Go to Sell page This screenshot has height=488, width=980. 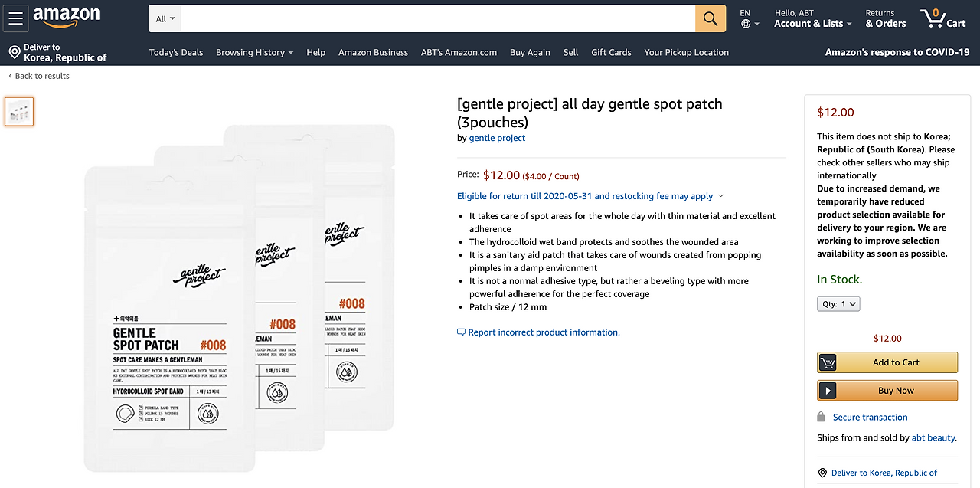coord(570,52)
